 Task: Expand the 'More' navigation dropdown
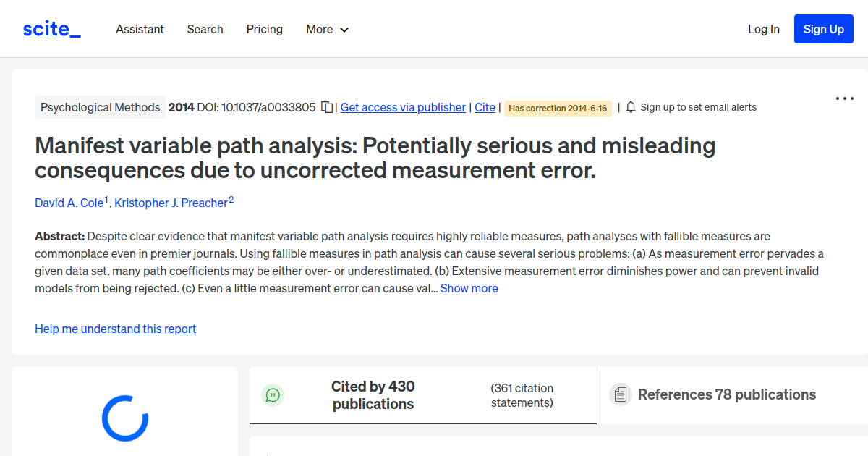tap(326, 29)
